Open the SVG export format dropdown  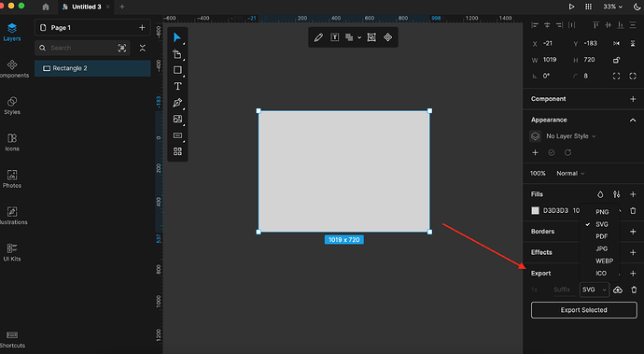point(595,290)
